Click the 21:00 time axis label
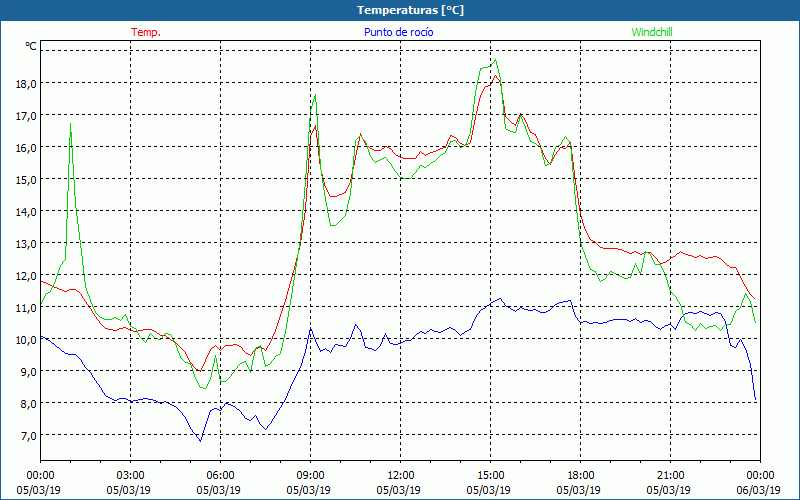The width and height of the screenshot is (800, 500). tap(670, 476)
